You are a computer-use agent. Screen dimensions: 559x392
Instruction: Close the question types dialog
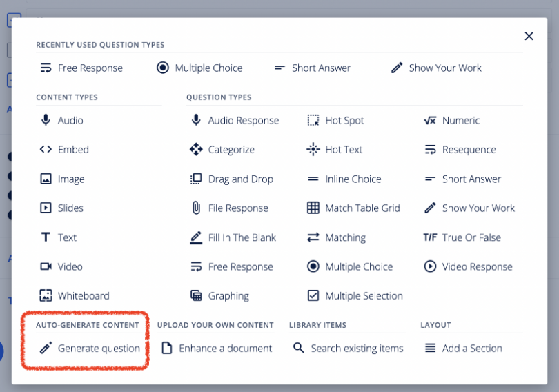click(529, 36)
